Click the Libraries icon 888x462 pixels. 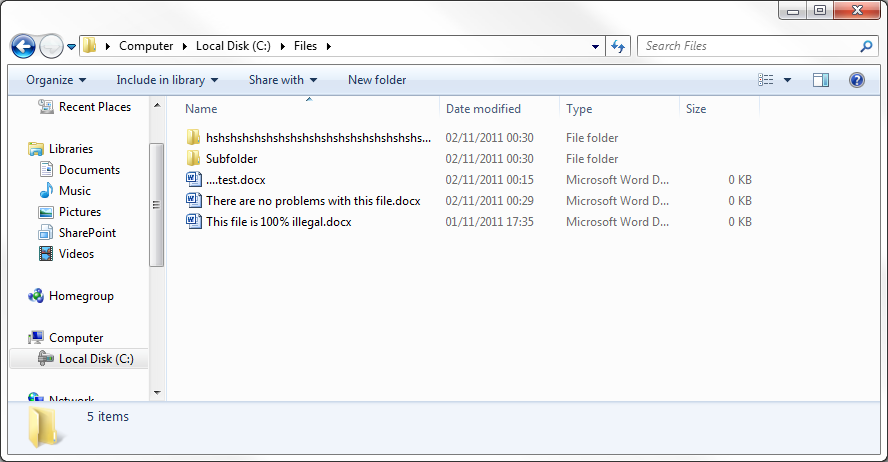click(36, 149)
